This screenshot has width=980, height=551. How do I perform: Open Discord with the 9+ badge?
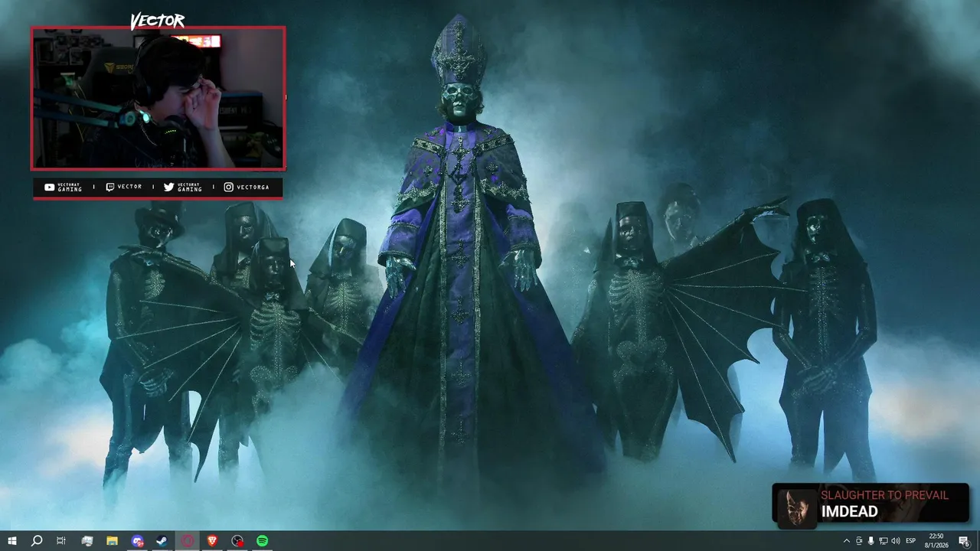pyautogui.click(x=137, y=541)
